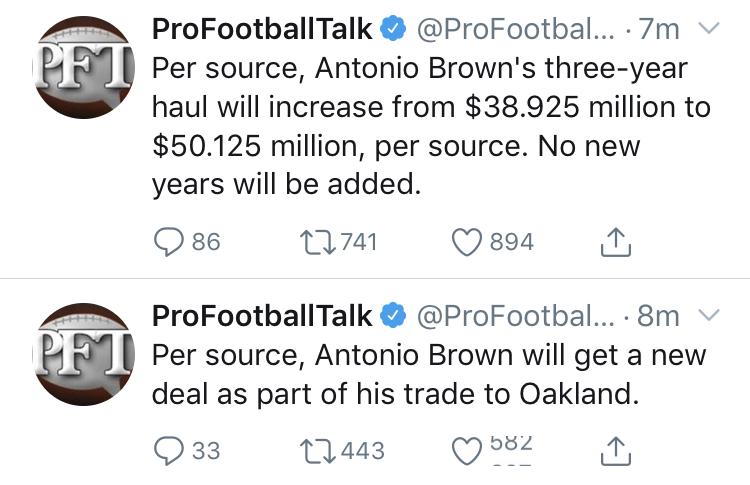Tap the 7m timestamp
This screenshot has width=750, height=485.
coord(659,29)
